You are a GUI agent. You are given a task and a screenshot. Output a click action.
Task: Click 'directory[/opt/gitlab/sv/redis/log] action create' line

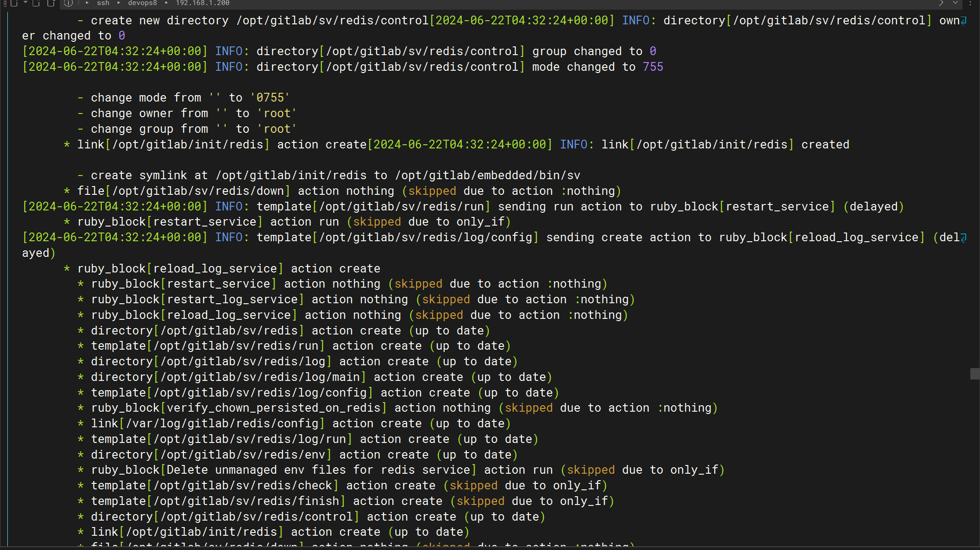click(x=298, y=362)
